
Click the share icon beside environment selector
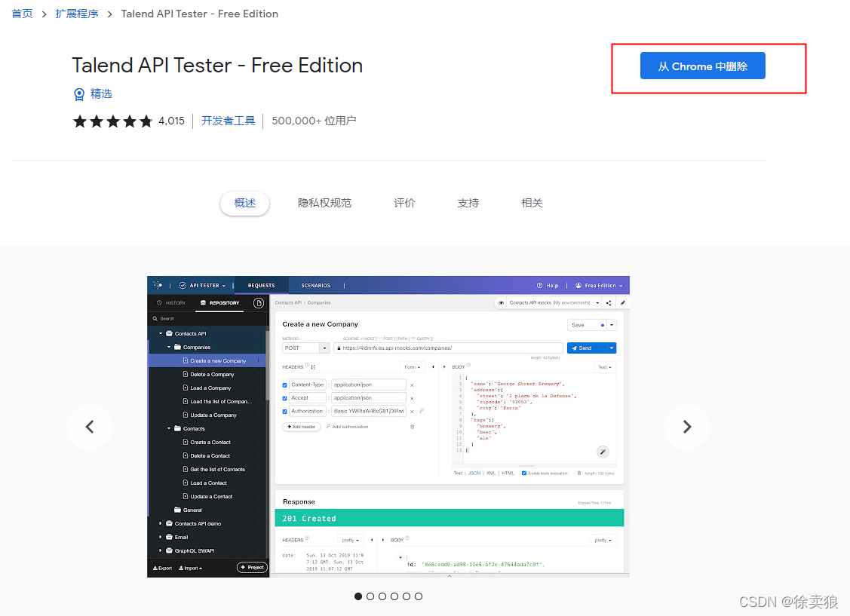pyautogui.click(x=609, y=303)
